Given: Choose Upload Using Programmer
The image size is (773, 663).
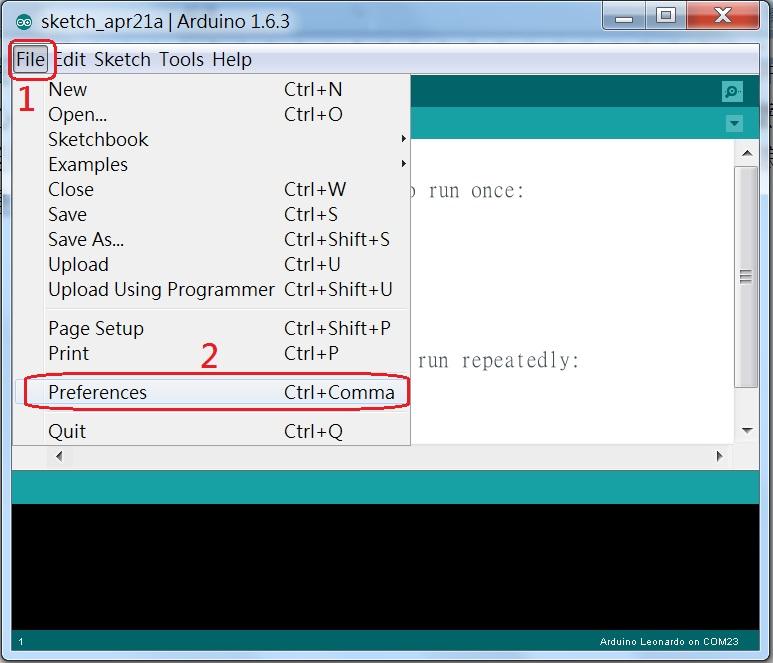Looking at the screenshot, I should (212, 290).
